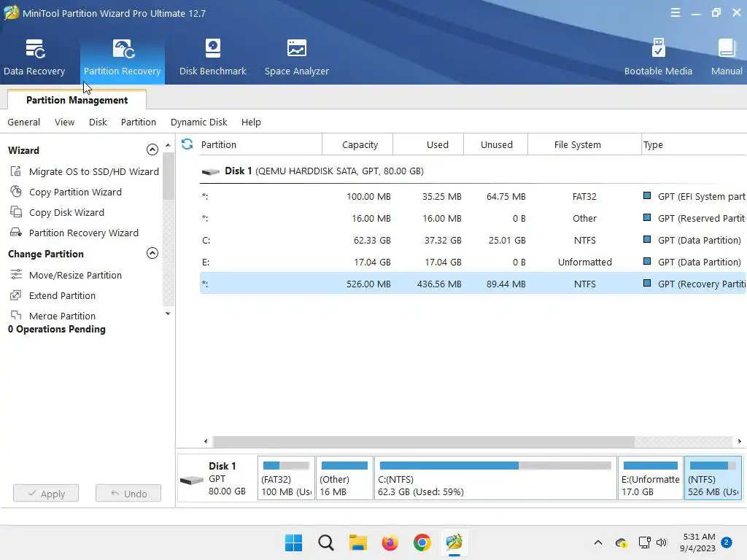747x560 pixels.
Task: Refresh the partition list
Action: 187,144
